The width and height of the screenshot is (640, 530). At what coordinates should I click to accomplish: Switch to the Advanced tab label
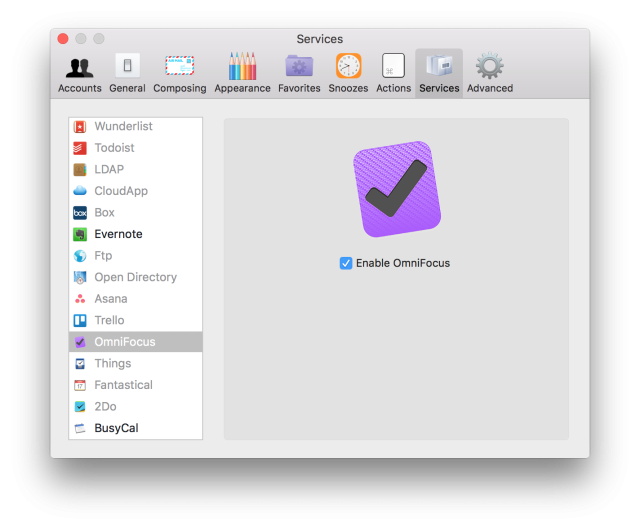(490, 88)
